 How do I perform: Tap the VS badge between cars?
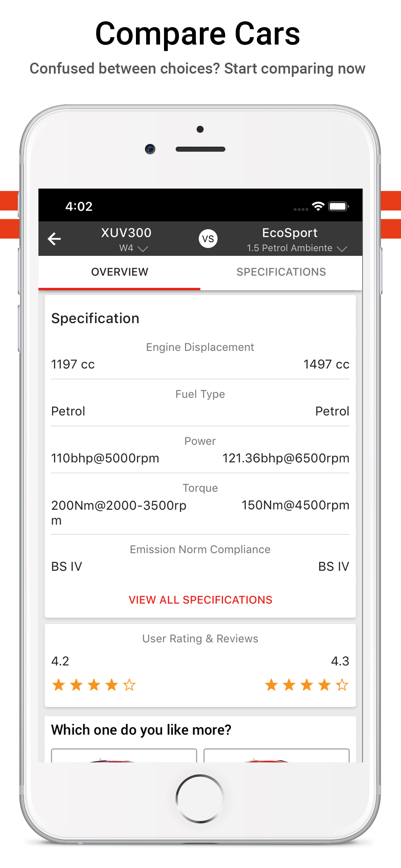click(x=208, y=239)
